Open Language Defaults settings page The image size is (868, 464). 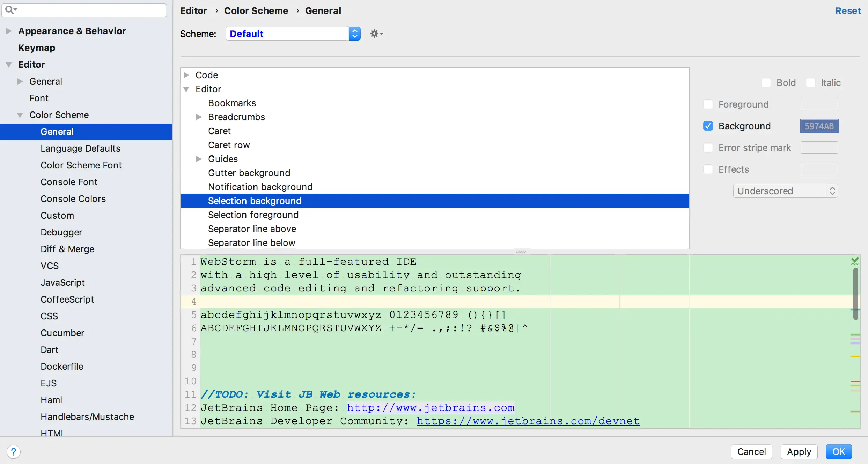80,148
